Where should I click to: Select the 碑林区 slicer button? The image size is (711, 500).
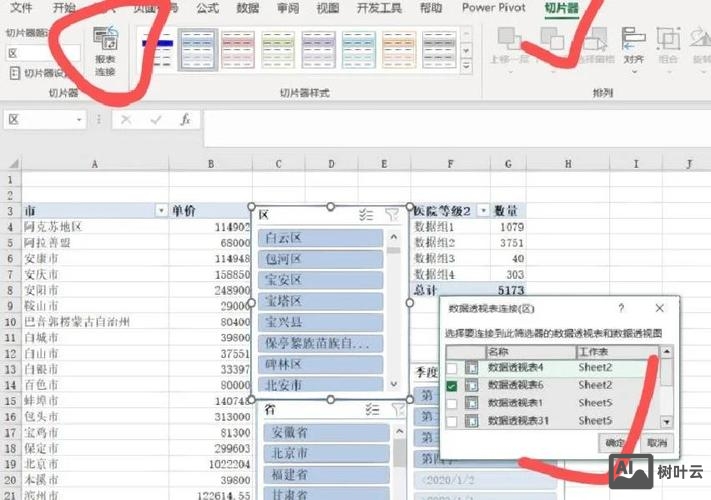[x=321, y=364]
